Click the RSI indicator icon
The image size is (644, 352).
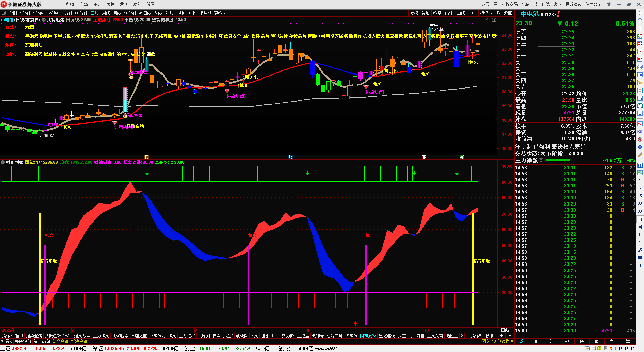click(x=640, y=131)
